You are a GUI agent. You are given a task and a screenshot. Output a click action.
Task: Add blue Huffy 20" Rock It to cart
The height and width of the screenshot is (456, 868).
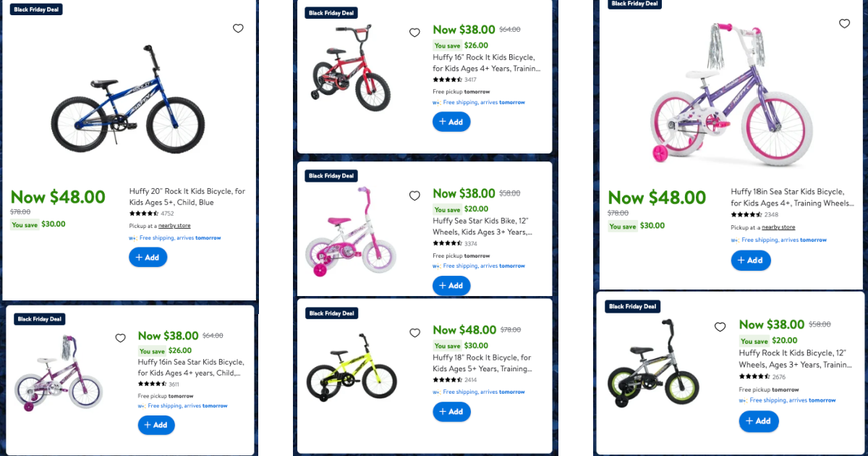pyautogui.click(x=148, y=257)
